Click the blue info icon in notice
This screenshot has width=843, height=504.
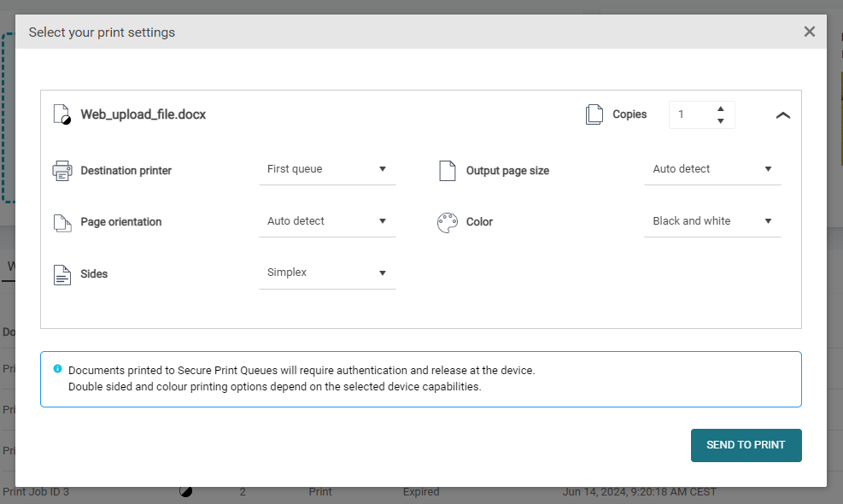(57, 369)
